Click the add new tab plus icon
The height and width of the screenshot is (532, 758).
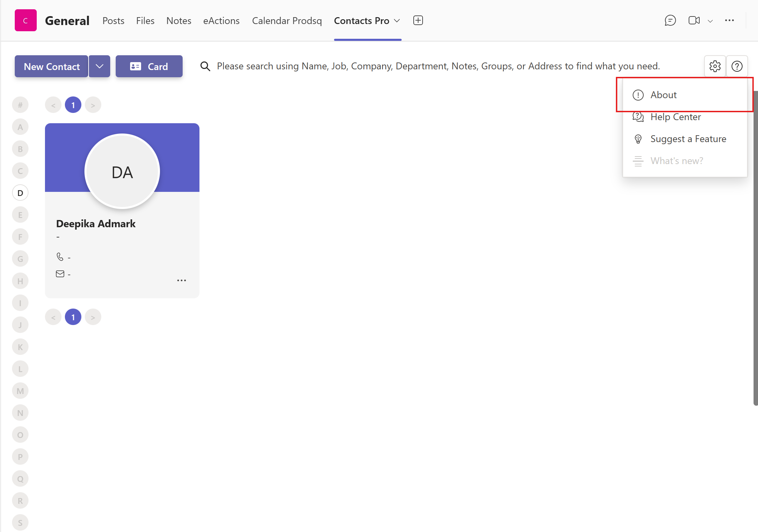pyautogui.click(x=418, y=20)
